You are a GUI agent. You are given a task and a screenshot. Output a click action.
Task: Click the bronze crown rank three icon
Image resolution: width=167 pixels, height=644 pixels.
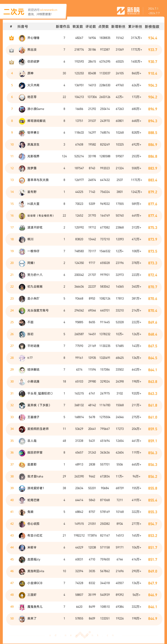(x=11, y=62)
